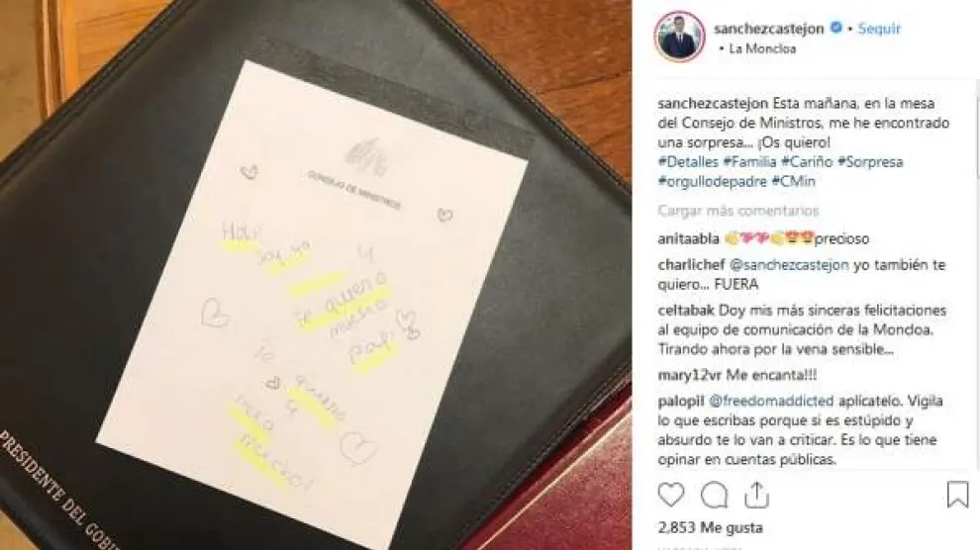980x550 pixels.
Task: View anitaabla commenter profile
Action: [x=688, y=238]
